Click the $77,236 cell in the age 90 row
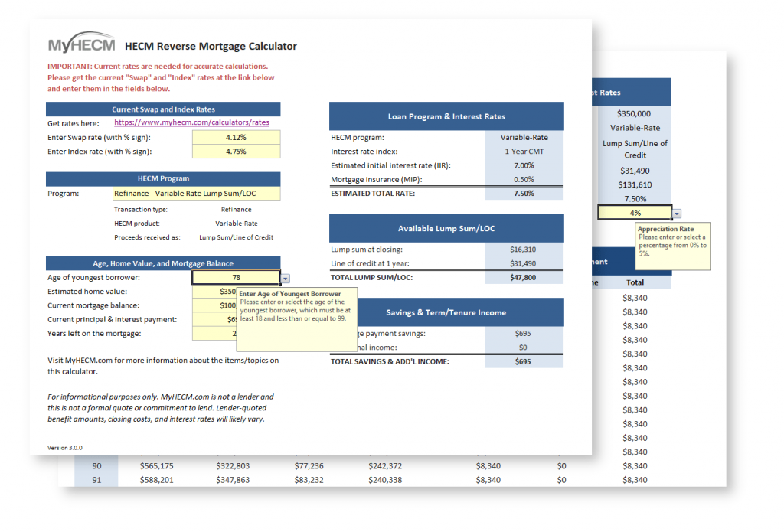Image resolution: width=784 pixels, height=532 pixels. pyautogui.click(x=309, y=466)
